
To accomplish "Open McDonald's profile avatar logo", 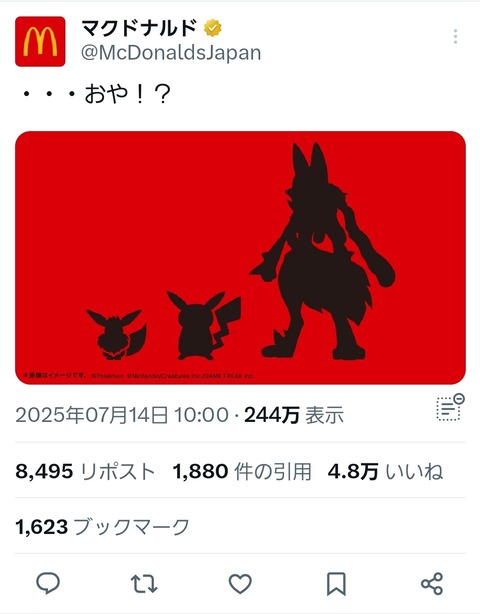I will [40, 41].
